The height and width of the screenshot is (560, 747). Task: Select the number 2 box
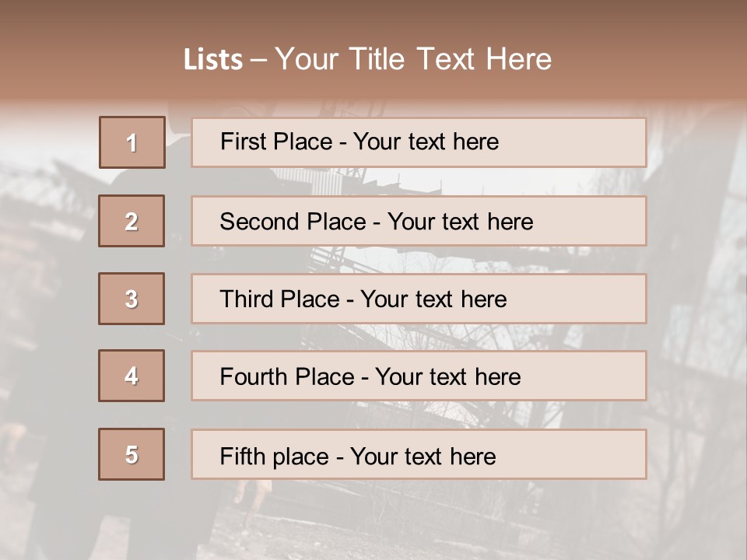pyautogui.click(x=132, y=221)
